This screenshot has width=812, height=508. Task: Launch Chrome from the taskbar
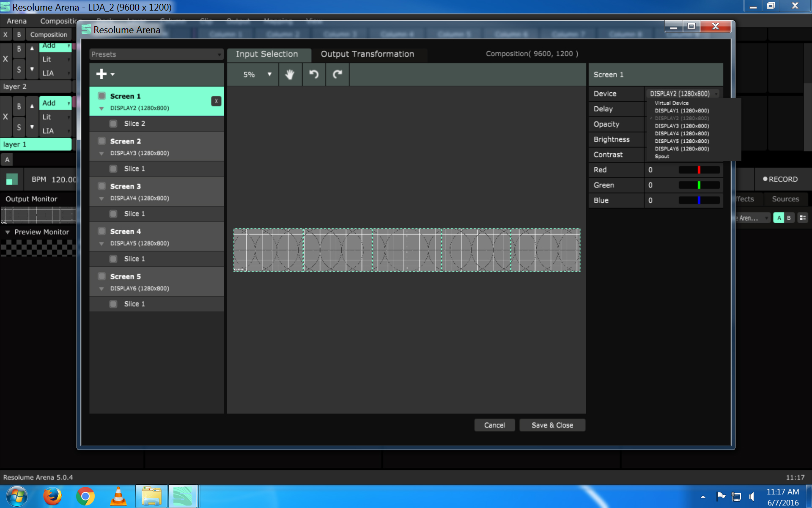coord(85,496)
